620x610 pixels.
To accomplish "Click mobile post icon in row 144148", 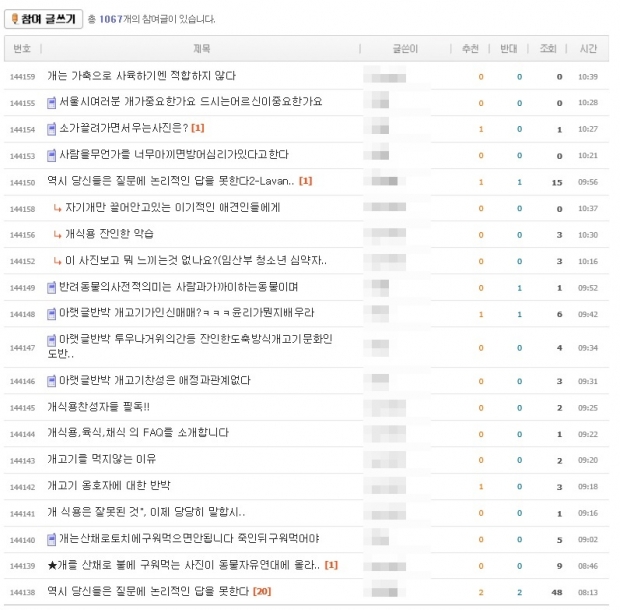I will tap(51, 314).
